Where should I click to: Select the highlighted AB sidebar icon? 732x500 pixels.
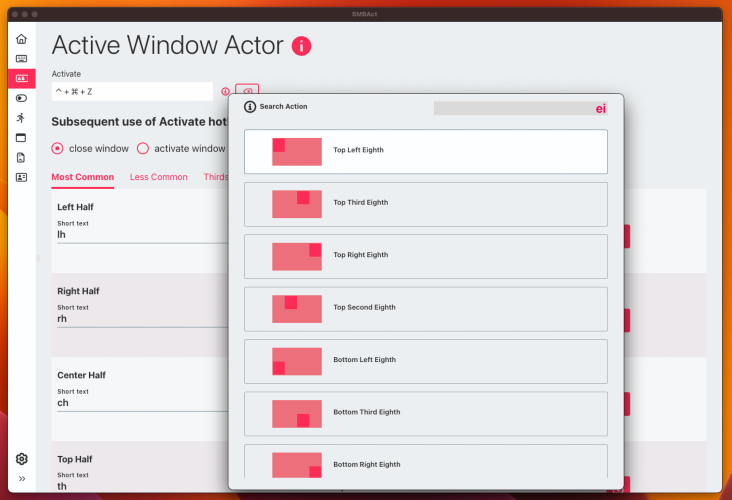21,78
